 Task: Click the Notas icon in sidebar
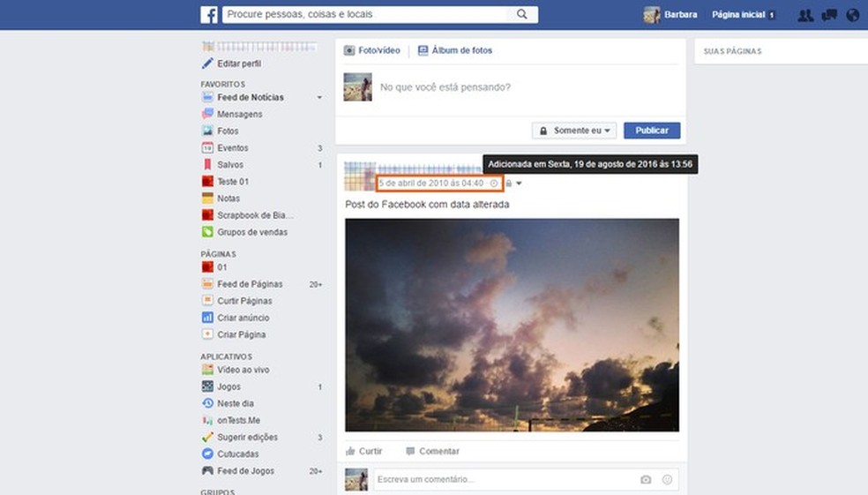click(207, 199)
